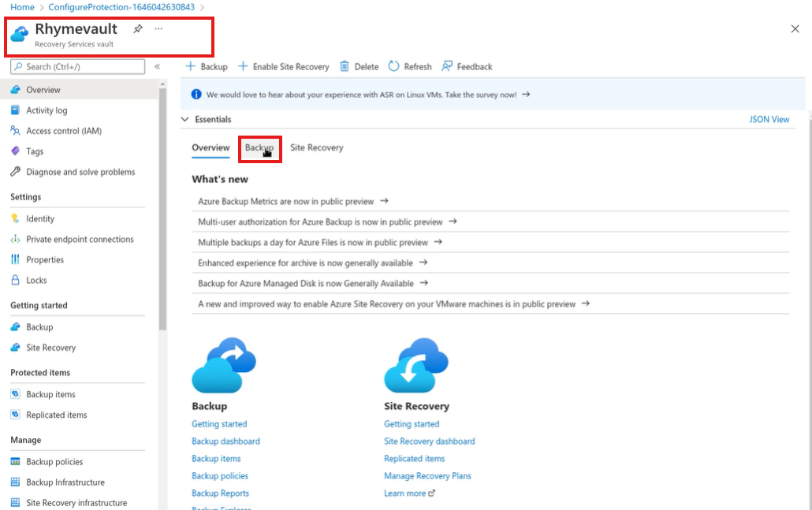Viewport: 812px width, 510px height.
Task: Open the ASR survey arrow link
Action: [526, 95]
